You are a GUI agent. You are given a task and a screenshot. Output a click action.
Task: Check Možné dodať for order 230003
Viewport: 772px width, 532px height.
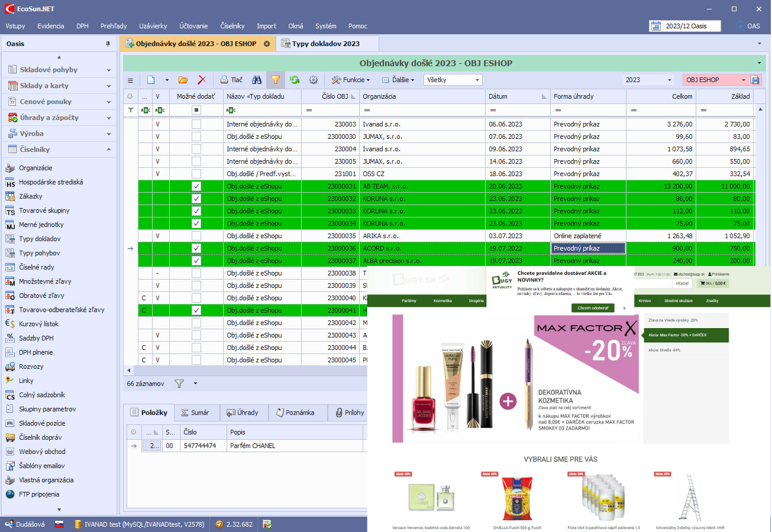(196, 124)
